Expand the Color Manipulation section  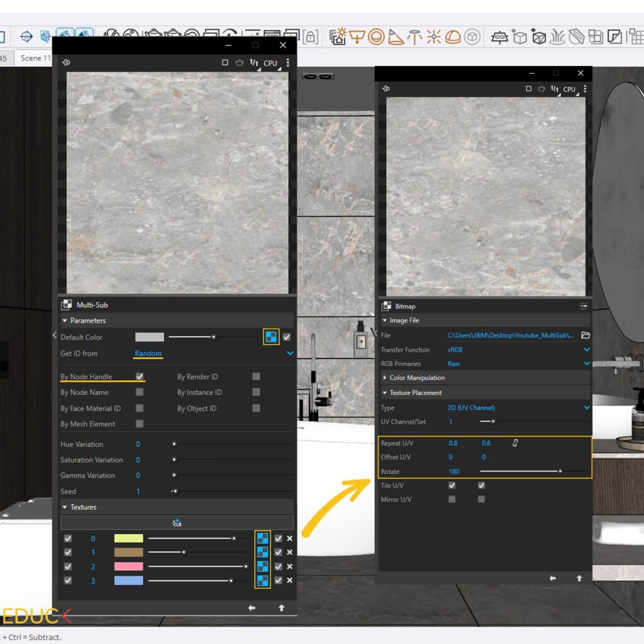pyautogui.click(x=416, y=378)
